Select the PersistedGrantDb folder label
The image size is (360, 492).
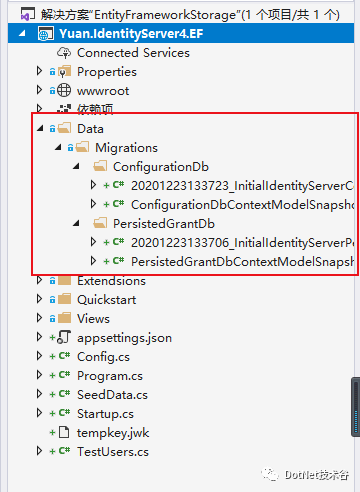(164, 224)
